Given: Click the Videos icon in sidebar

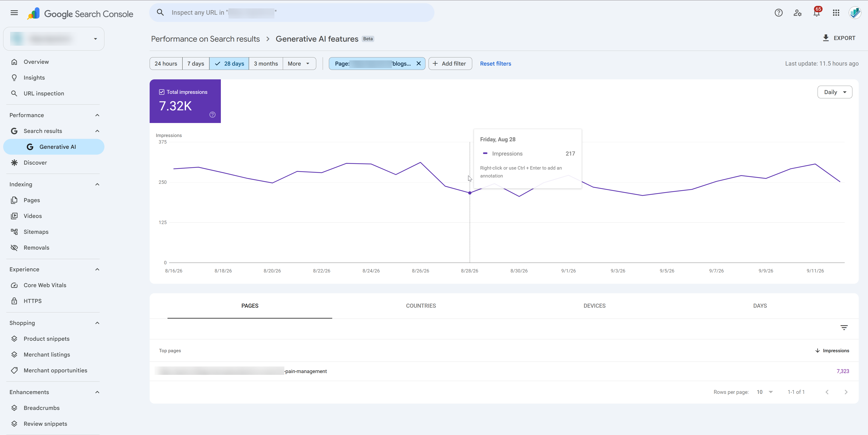Looking at the screenshot, I should [x=14, y=216].
